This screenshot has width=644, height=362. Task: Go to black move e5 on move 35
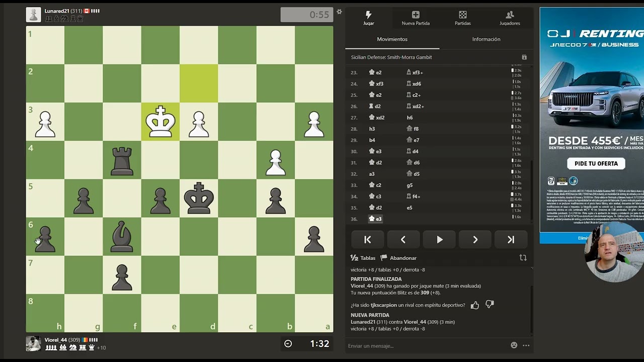(x=410, y=208)
